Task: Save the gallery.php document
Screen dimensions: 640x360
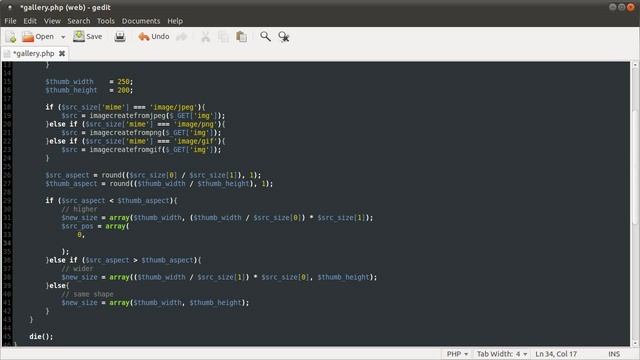Action: coord(87,37)
